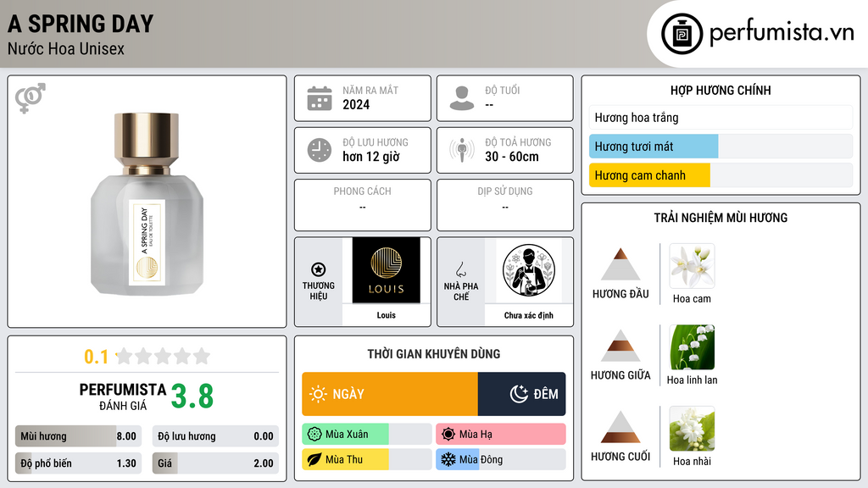Click the PERFUMISTA ĐÁNH GIÁ label

click(123, 396)
